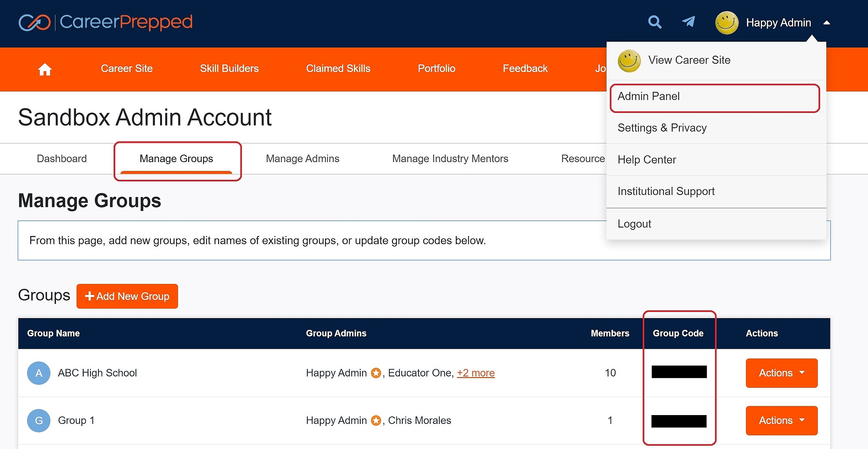Click Chris Morales in Group 1 admins
Viewport: 868px width, 449px height.
[x=419, y=421]
